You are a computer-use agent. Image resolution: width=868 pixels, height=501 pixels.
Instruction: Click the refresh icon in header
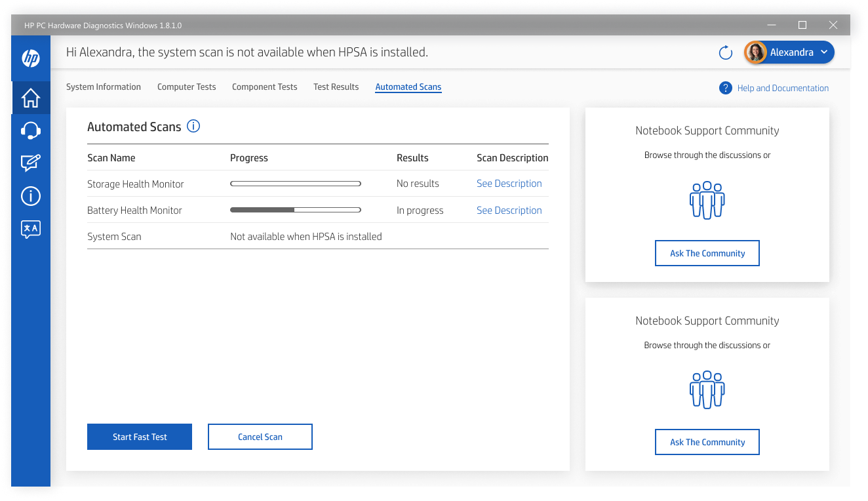726,53
